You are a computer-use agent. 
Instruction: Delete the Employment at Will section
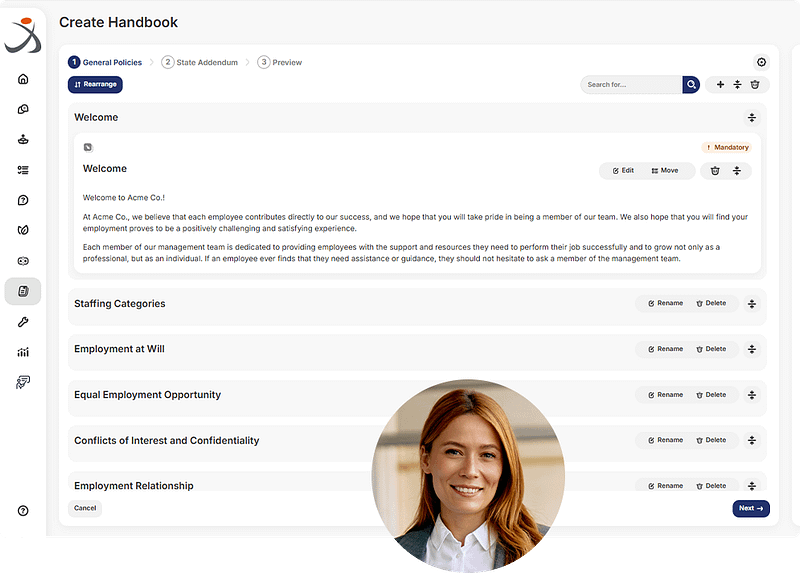point(711,350)
